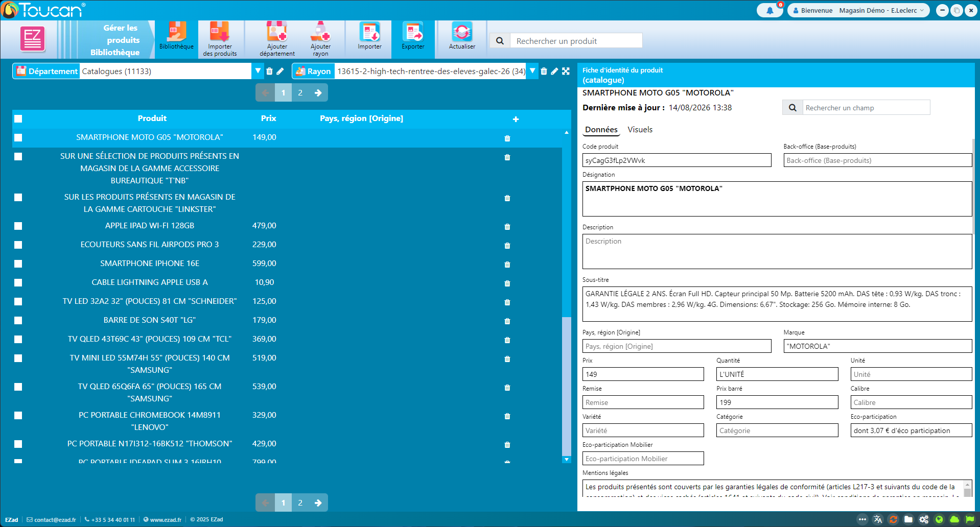Check the ECOUTEURS SANS FIL AIRPODS PRO 3 checkbox
This screenshot has height=527, width=980.
click(x=18, y=245)
